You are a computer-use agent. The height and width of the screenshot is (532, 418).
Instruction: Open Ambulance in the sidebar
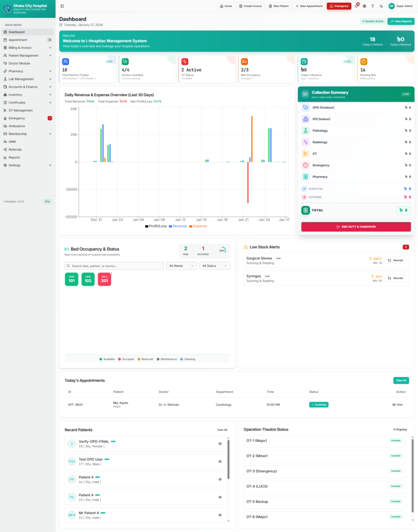pyautogui.click(x=17, y=126)
